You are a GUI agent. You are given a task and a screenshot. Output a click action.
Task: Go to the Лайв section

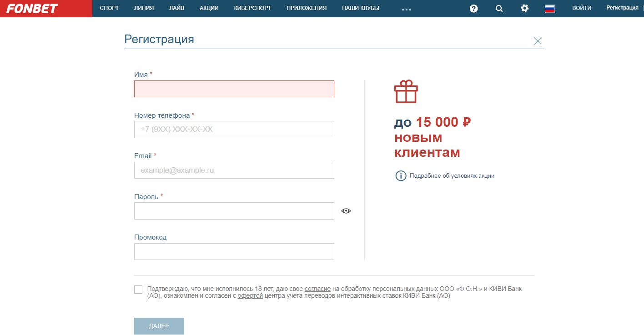coord(176,8)
